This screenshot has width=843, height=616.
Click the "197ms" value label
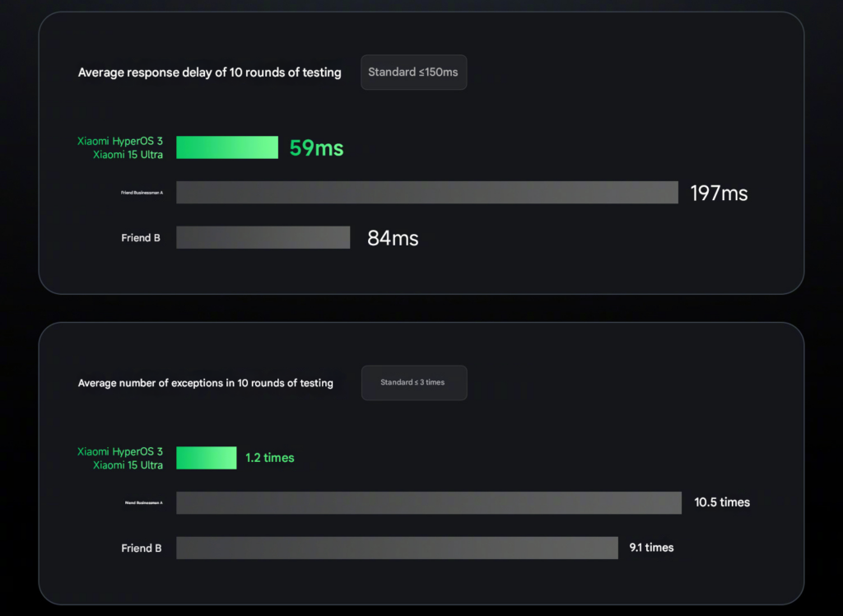pos(719,194)
